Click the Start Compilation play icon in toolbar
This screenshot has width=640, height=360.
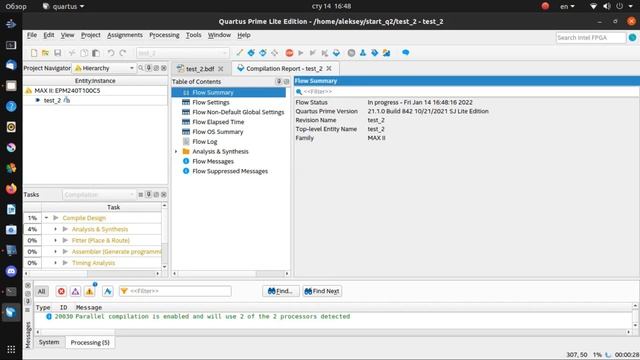tap(301, 53)
